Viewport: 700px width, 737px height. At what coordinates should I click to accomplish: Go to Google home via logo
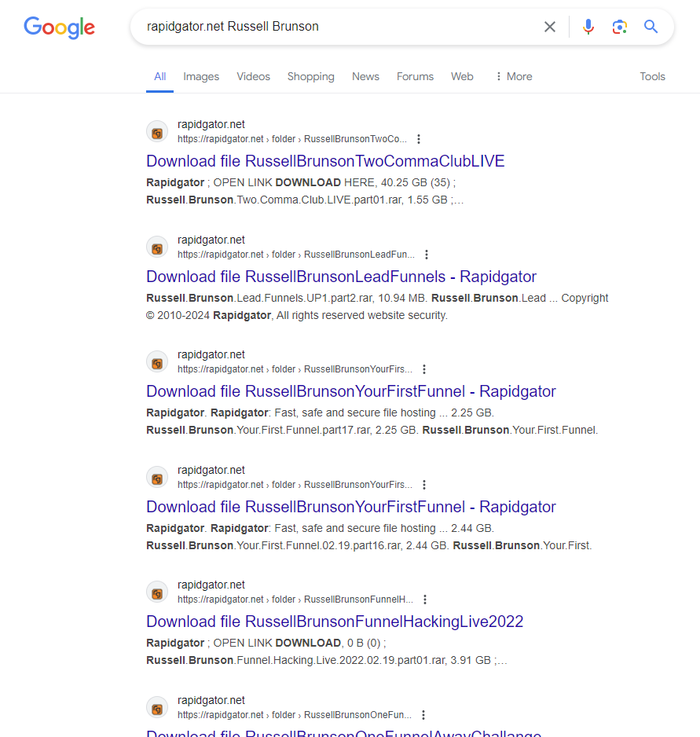(x=59, y=27)
